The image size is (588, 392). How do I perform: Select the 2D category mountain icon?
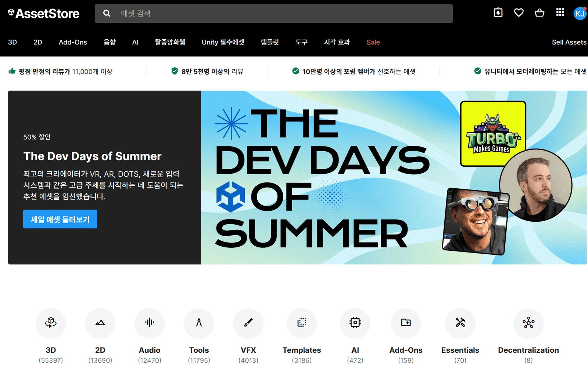pyautogui.click(x=100, y=323)
